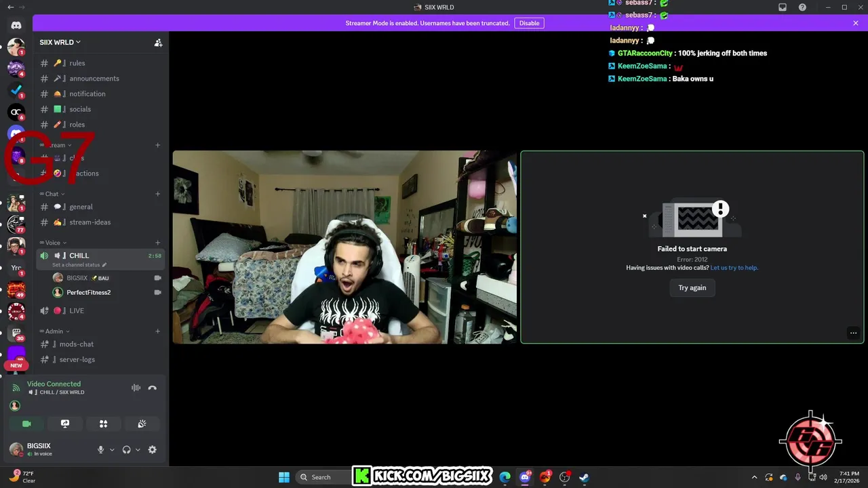Collapse the Admin channel category

click(55, 331)
